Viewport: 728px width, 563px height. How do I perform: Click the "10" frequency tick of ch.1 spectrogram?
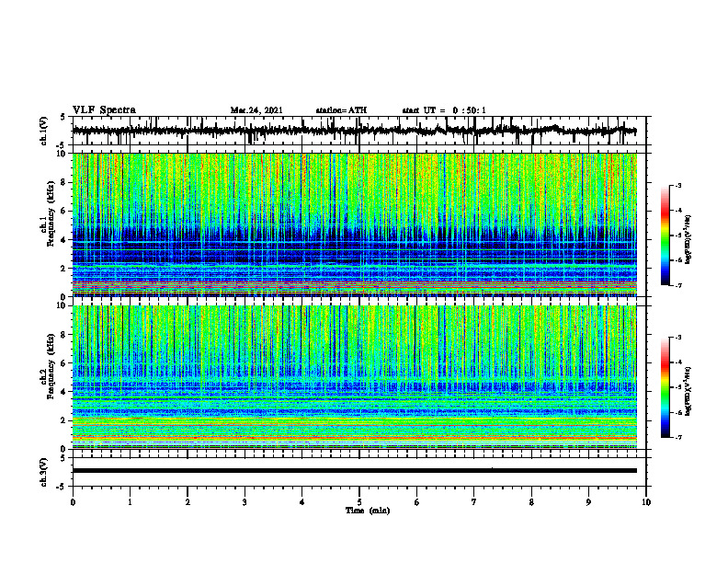pos(62,154)
